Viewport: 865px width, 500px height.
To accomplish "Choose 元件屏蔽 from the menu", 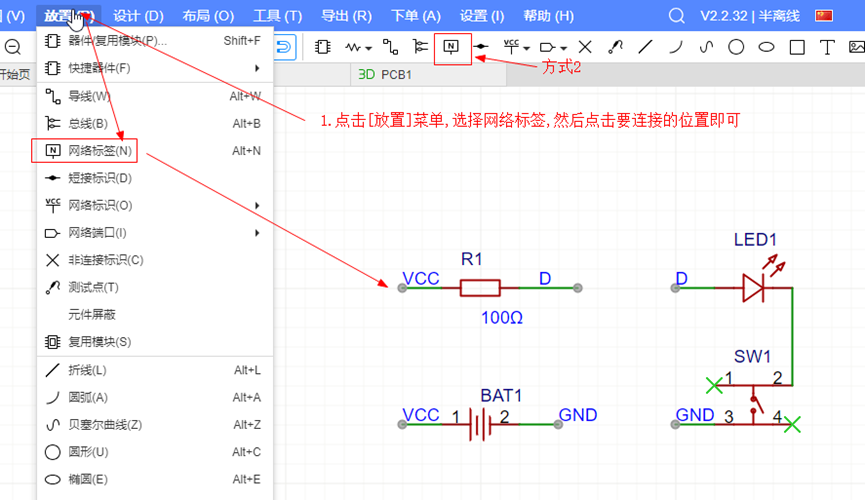I will pyautogui.click(x=155, y=315).
